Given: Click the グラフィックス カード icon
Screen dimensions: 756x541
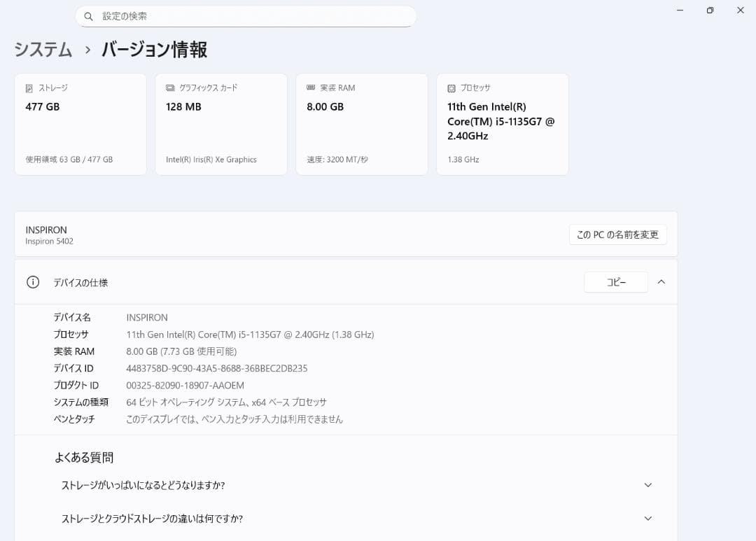Looking at the screenshot, I should (169, 87).
